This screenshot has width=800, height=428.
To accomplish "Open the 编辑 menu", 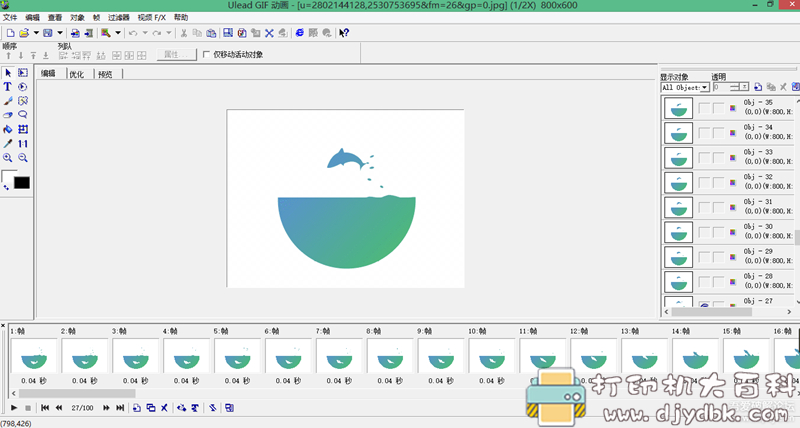I will 33,17.
